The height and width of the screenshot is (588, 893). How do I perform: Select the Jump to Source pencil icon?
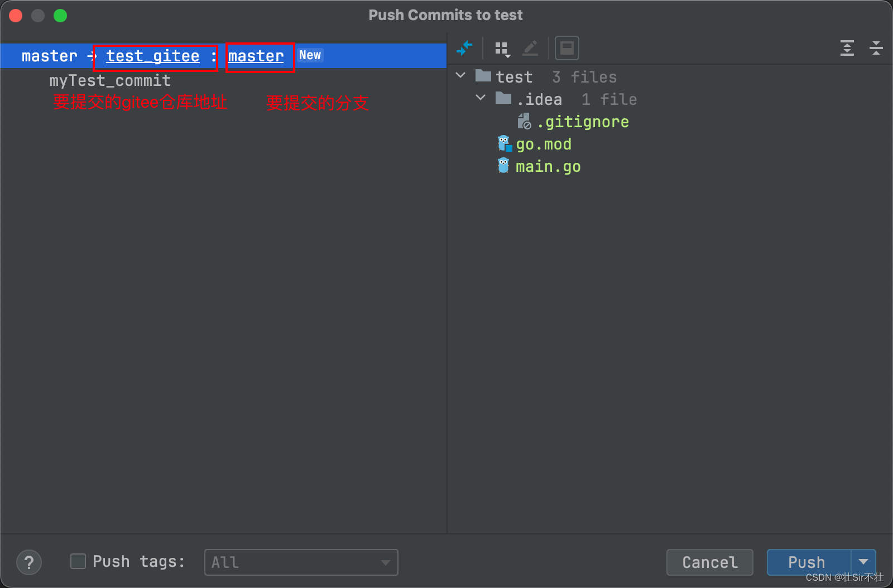tap(530, 49)
